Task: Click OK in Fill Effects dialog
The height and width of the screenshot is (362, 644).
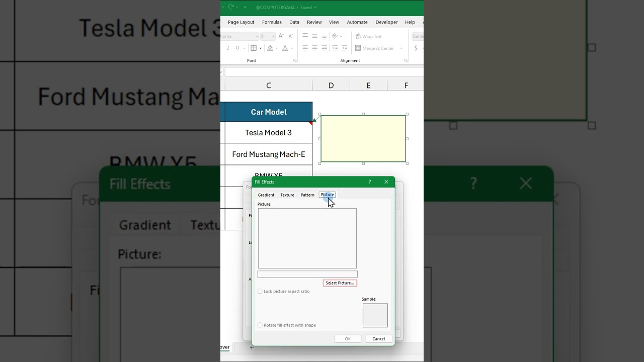Action: (348, 339)
